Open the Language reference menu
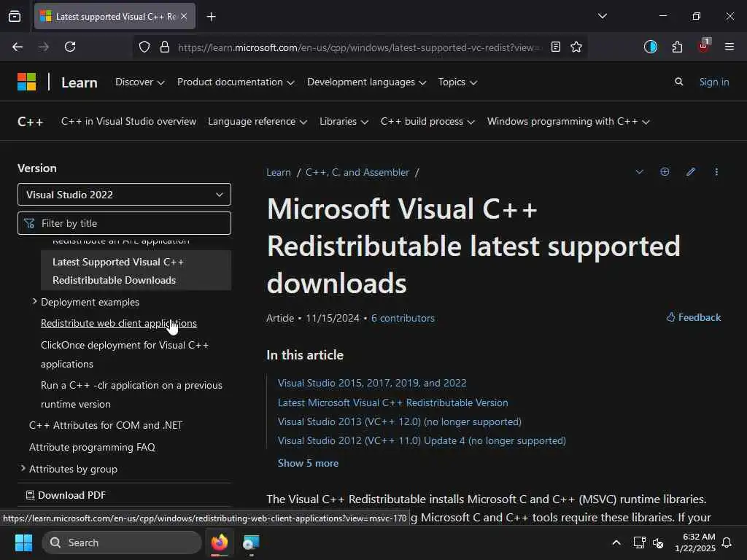The width and height of the screenshot is (747, 560). click(258, 122)
